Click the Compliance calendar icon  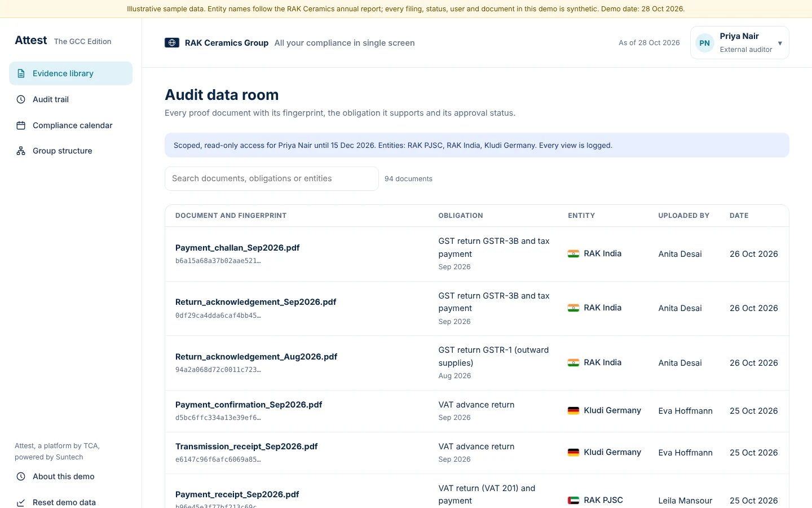pyautogui.click(x=21, y=125)
